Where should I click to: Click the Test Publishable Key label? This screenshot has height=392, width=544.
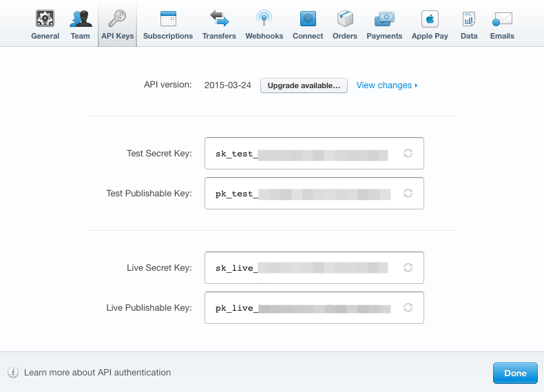149,193
